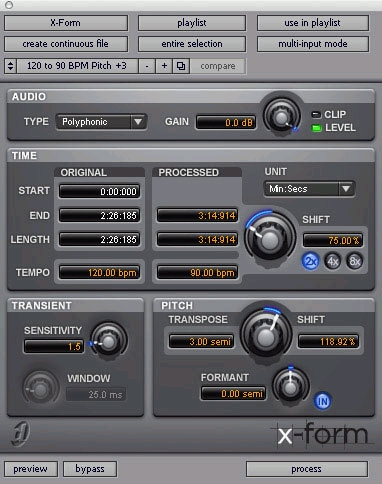
Task: Click the processed LENGTH 3:14:914 field
Action: pyautogui.click(x=198, y=239)
